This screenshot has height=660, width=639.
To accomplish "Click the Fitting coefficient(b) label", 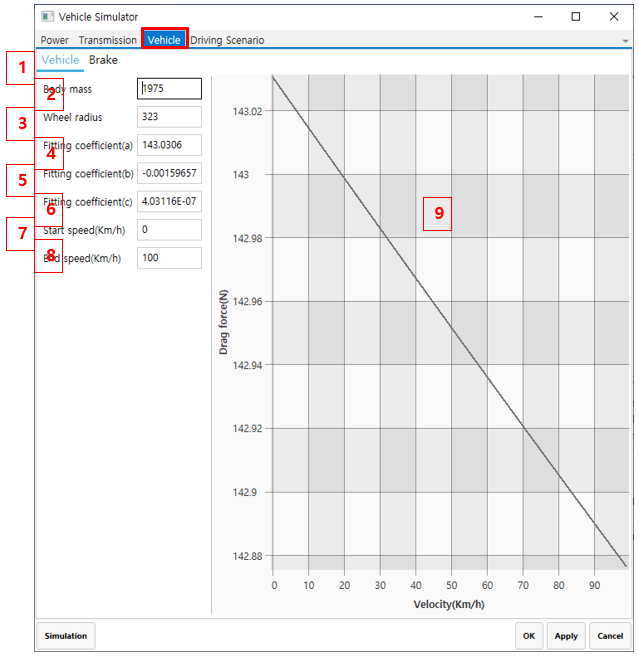I will 88,173.
